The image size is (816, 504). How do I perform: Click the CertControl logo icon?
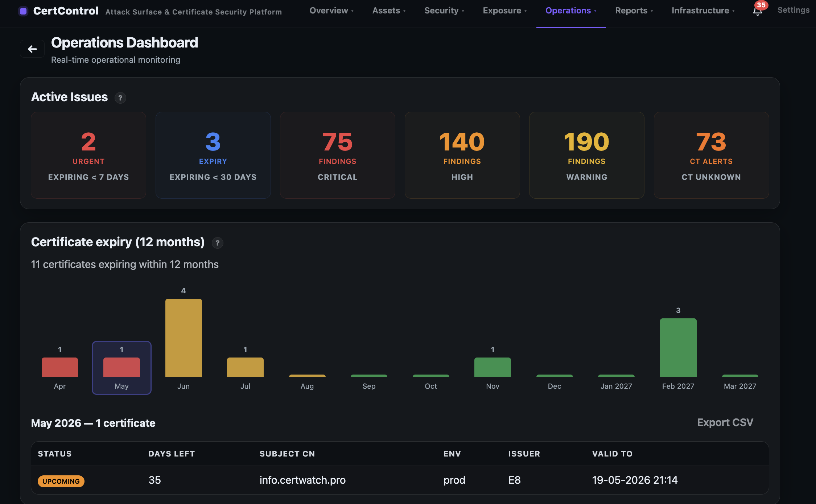pyautogui.click(x=23, y=11)
